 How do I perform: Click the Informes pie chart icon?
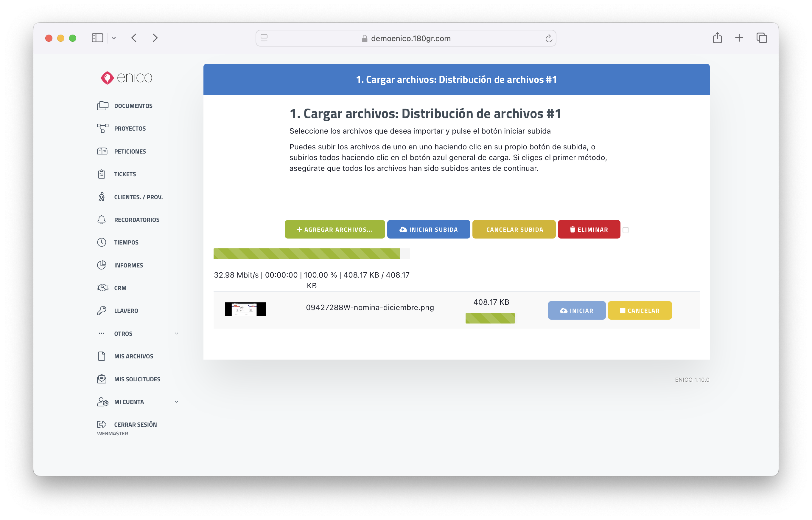pyautogui.click(x=102, y=265)
